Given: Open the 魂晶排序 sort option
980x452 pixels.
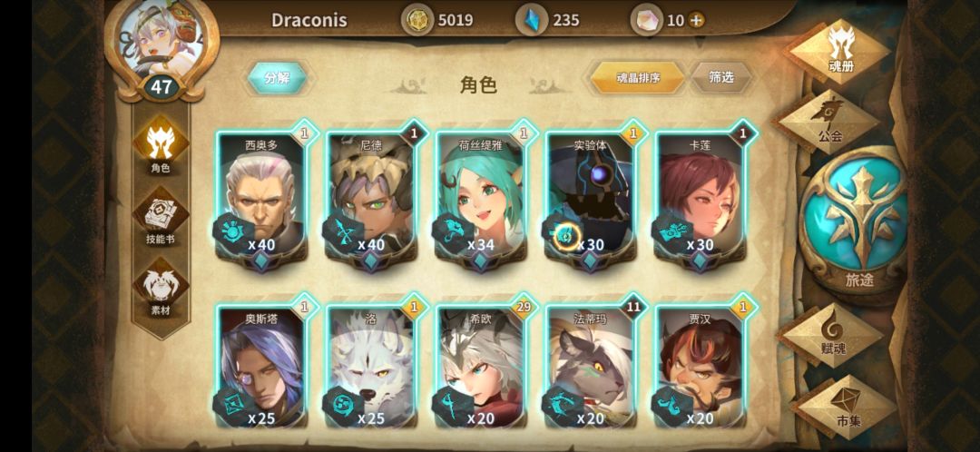Looking at the screenshot, I should tap(638, 77).
